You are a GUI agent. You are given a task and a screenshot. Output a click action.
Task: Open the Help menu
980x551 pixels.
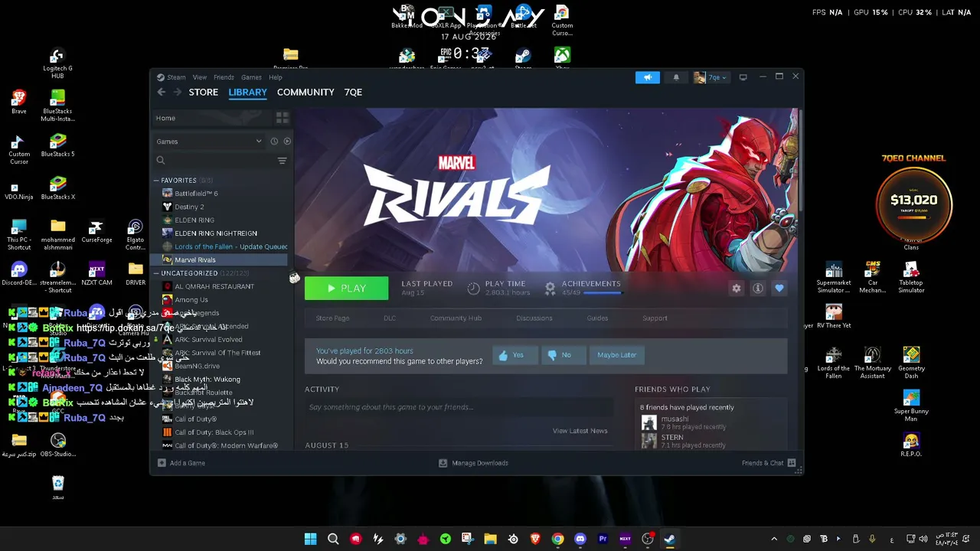(x=276, y=77)
